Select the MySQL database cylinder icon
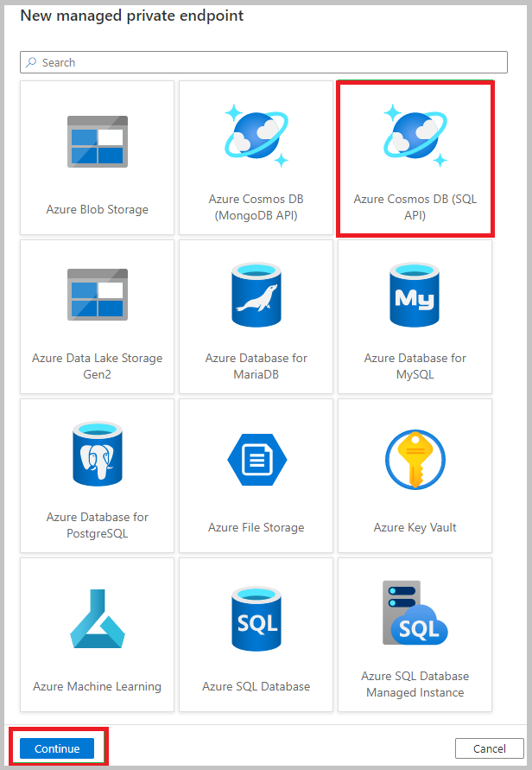 pos(415,295)
